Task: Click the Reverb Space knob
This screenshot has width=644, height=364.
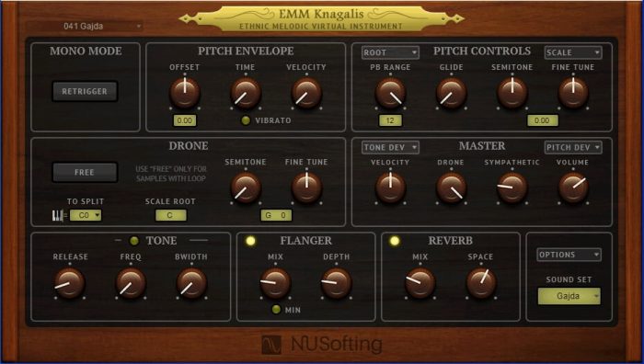Action: point(481,283)
